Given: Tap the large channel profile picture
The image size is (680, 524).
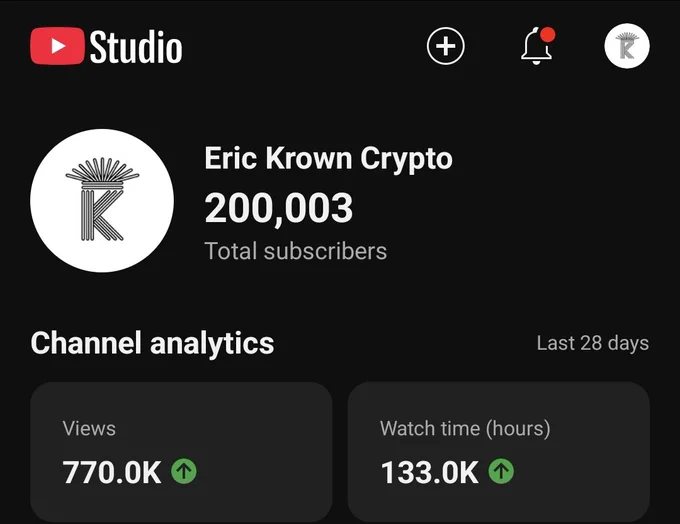Looking at the screenshot, I should (102, 200).
